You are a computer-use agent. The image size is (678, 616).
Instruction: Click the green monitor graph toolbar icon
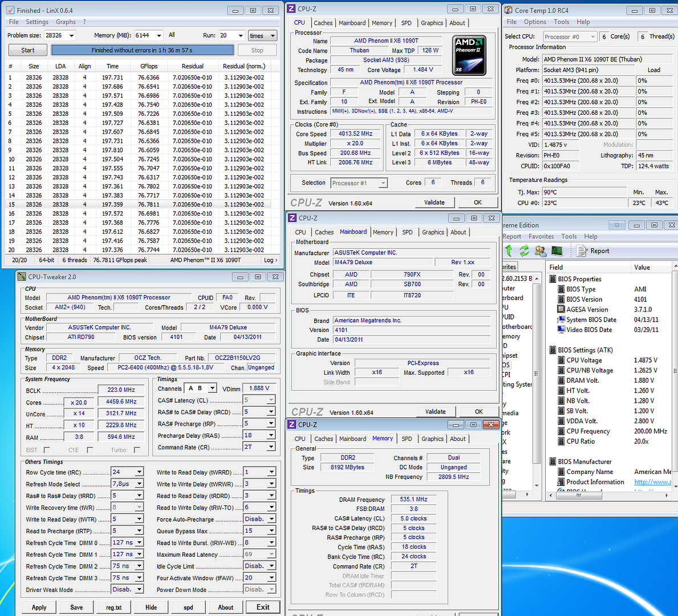557,251
